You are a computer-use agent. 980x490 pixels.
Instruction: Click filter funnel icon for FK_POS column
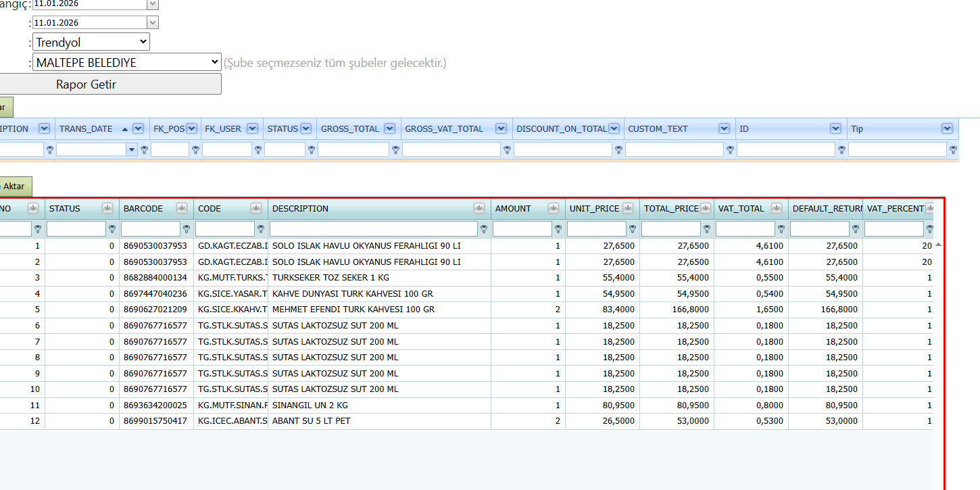pyautogui.click(x=195, y=150)
